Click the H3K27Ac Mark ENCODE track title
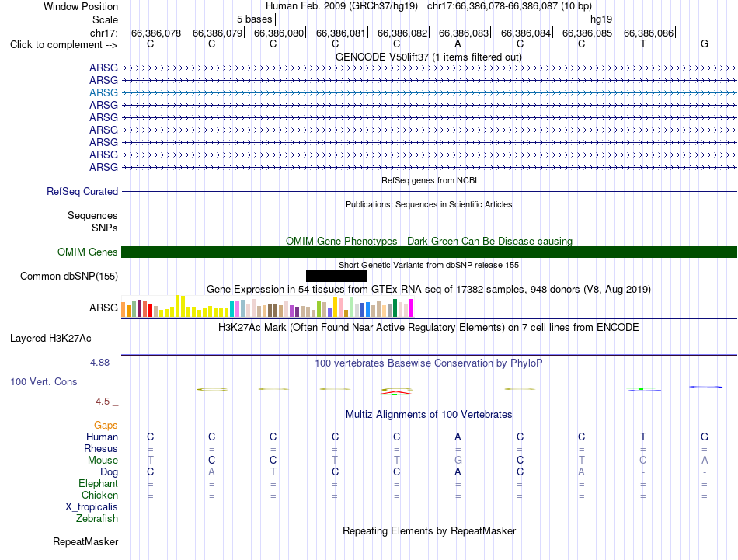This screenshot has height=560, width=738. coord(429,328)
